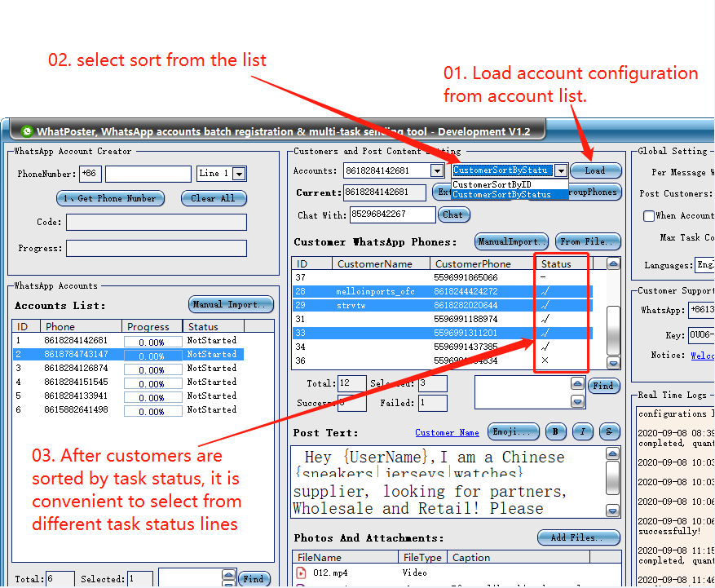This screenshot has height=588, width=715.
Task: Click the Bold formatting button
Action: [555, 431]
